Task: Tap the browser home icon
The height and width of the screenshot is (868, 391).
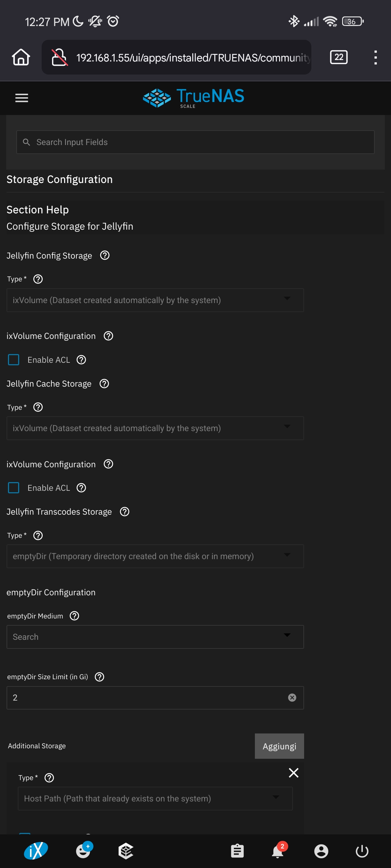Action: coord(21,57)
